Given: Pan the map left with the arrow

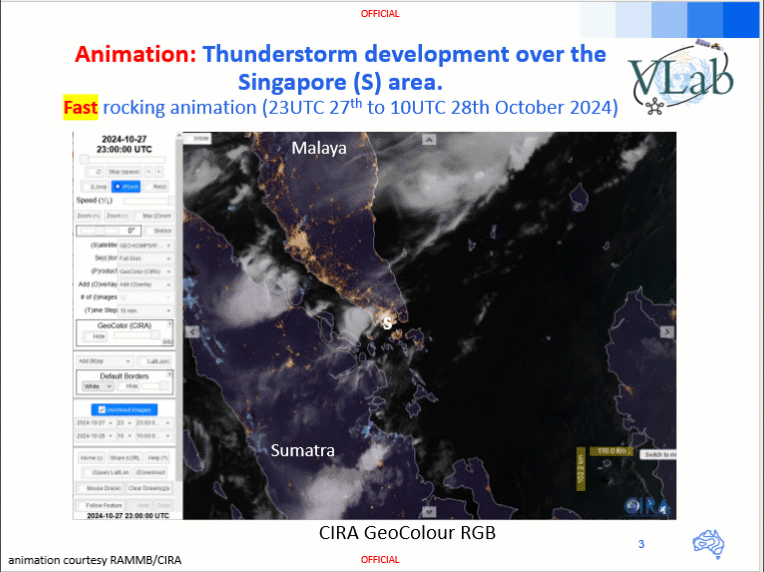Looking at the screenshot, I should coord(190,330).
